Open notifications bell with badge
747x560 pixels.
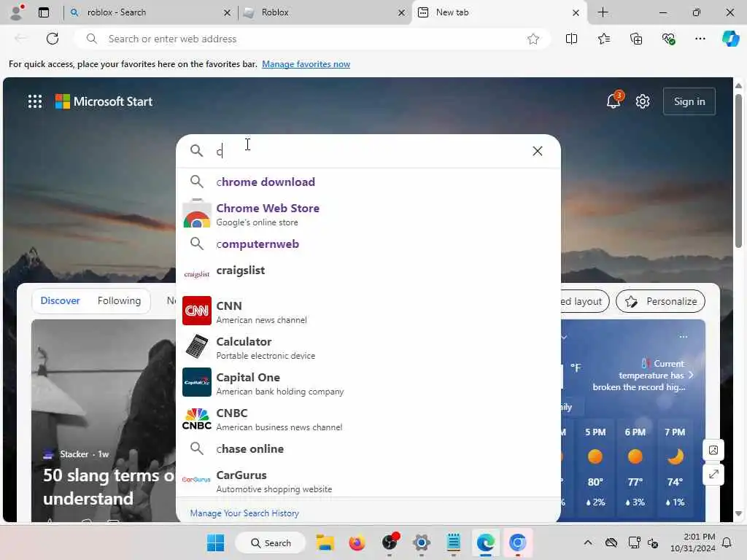614,101
